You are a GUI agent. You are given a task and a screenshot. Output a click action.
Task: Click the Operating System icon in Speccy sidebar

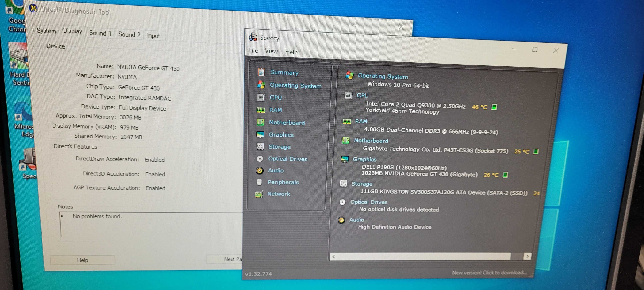261,85
